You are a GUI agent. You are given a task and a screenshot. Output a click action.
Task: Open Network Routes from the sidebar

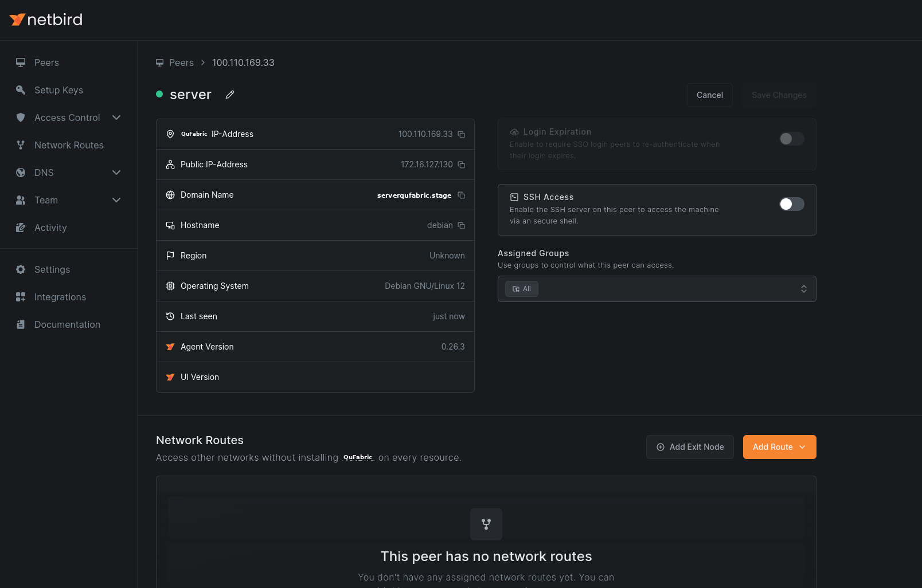69,145
